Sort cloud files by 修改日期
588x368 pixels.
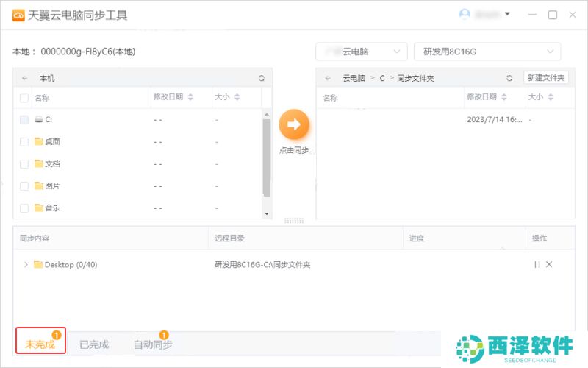coord(504,97)
